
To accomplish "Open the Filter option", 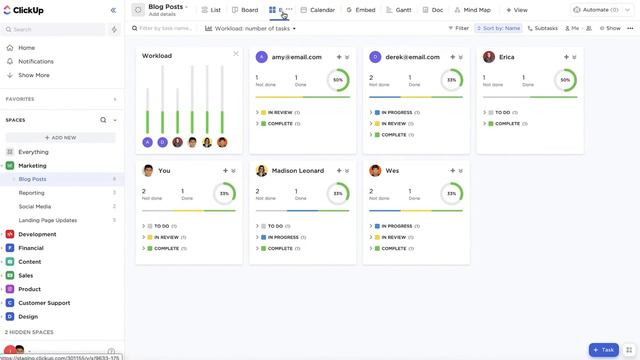I will click(x=458, y=28).
